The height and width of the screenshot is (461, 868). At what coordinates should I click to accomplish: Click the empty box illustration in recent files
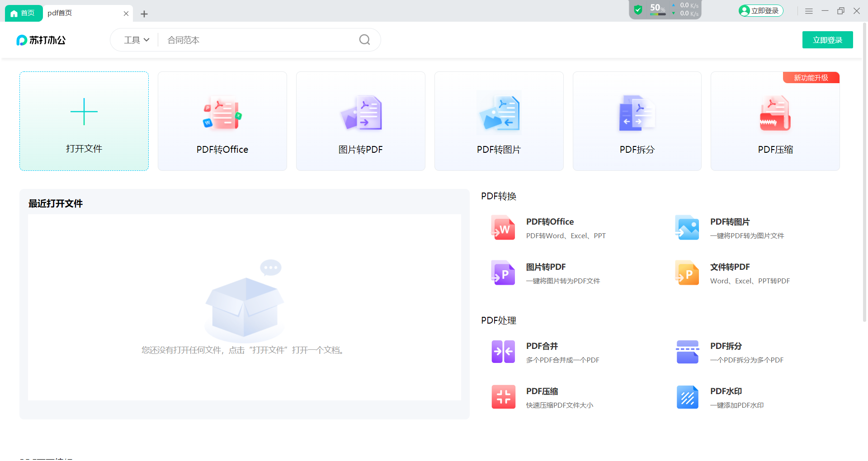coord(245,301)
